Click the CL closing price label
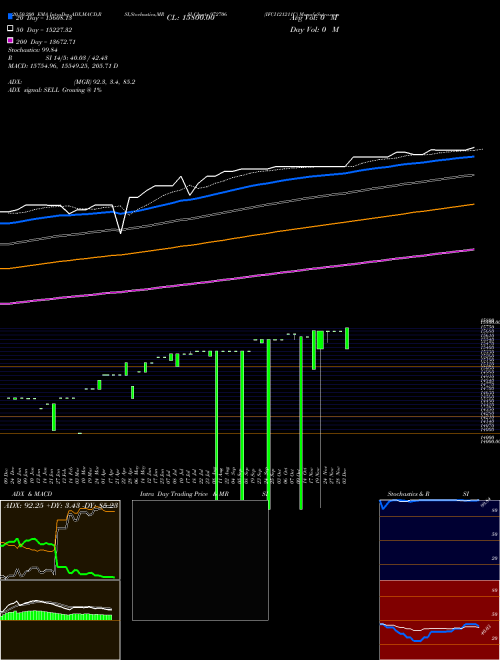Image resolution: width=500 pixels, height=660 pixels. (191, 18)
